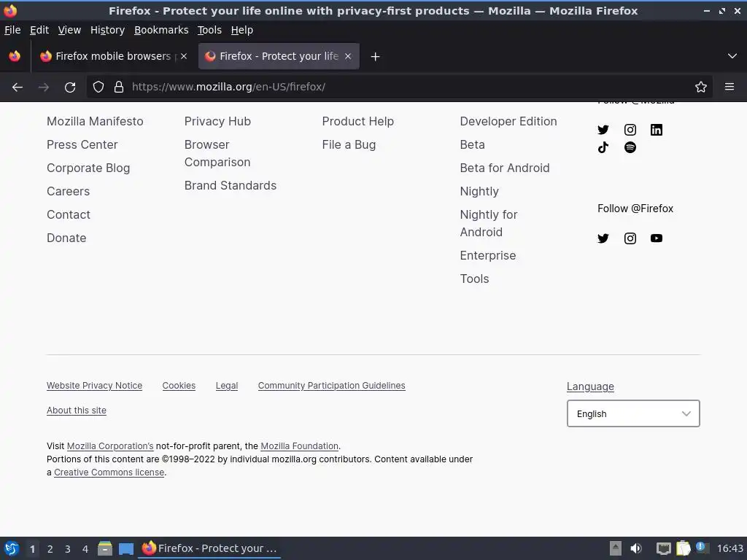This screenshot has width=747, height=560.
Task: Open Mozilla Spotify icon
Action: click(630, 147)
